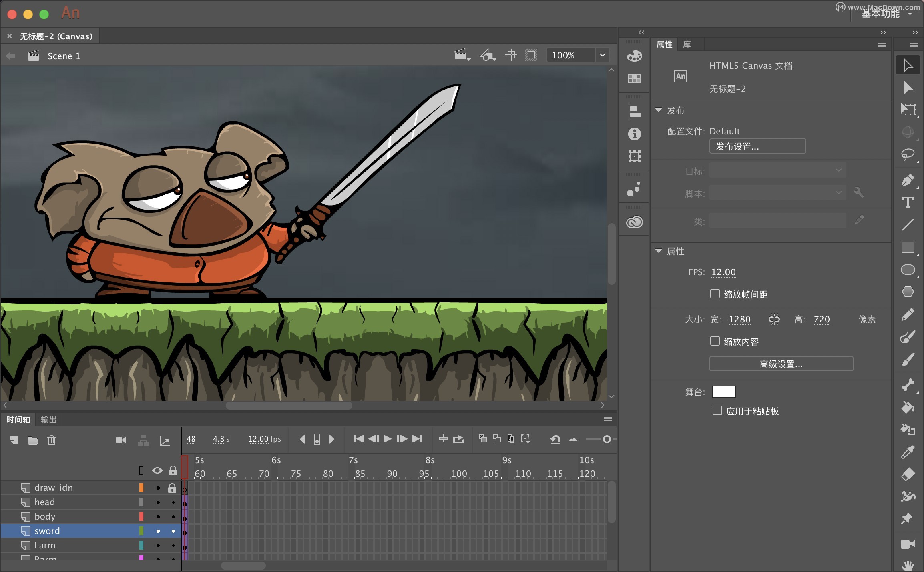Open the edit scene dropdown icon
The height and width of the screenshot is (572, 924).
(462, 55)
